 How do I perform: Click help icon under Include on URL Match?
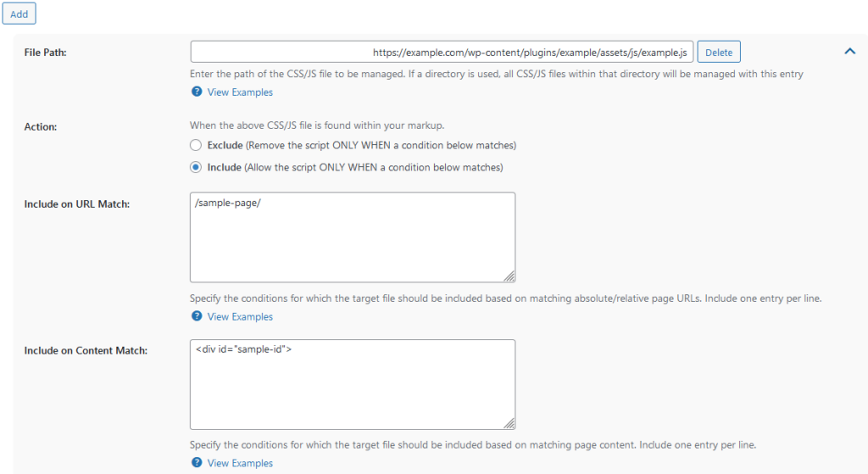(x=197, y=316)
